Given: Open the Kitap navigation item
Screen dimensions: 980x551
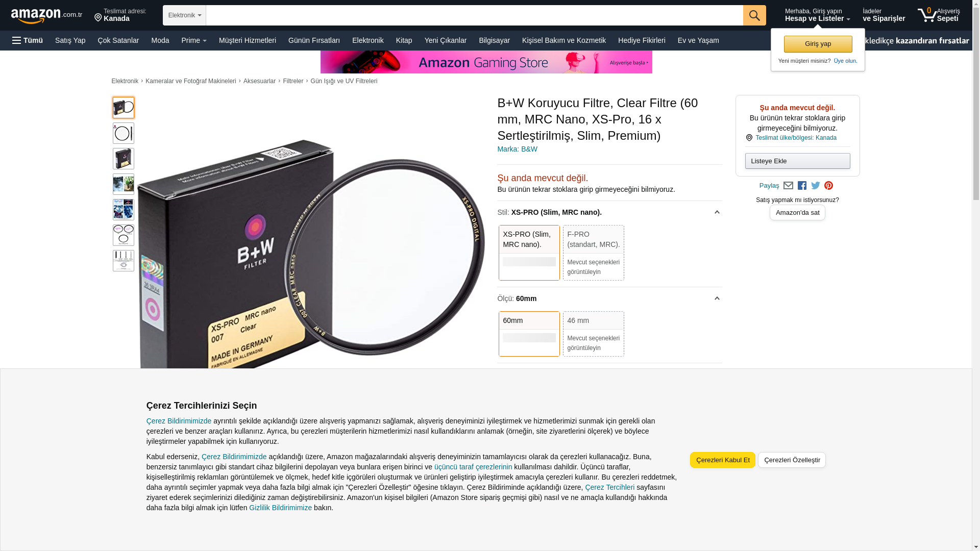Looking at the screenshot, I should coord(404,40).
